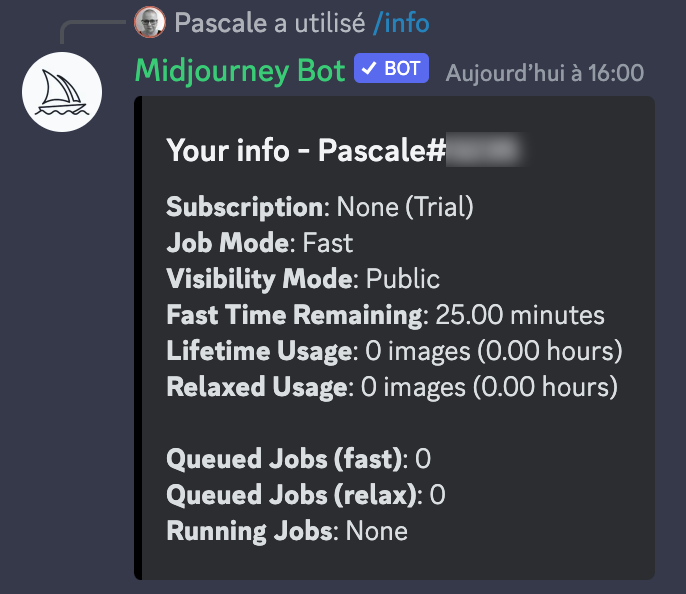The width and height of the screenshot is (686, 594).
Task: Click the Queued Jobs (relax) line
Action: 305,495
